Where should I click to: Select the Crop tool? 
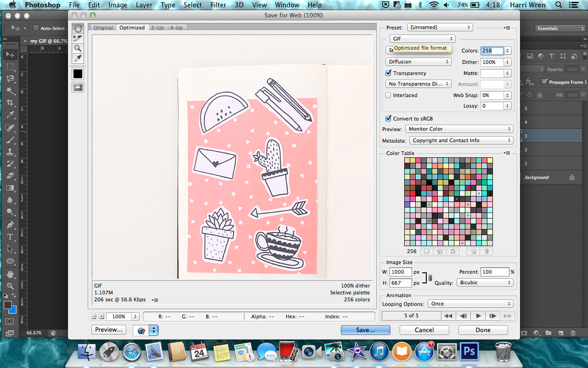coord(10,103)
